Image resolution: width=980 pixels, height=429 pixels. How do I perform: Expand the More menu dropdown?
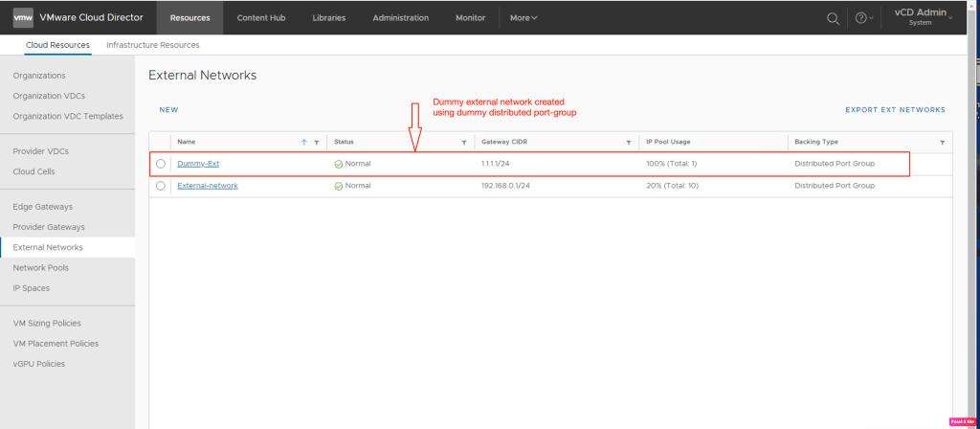523,17
